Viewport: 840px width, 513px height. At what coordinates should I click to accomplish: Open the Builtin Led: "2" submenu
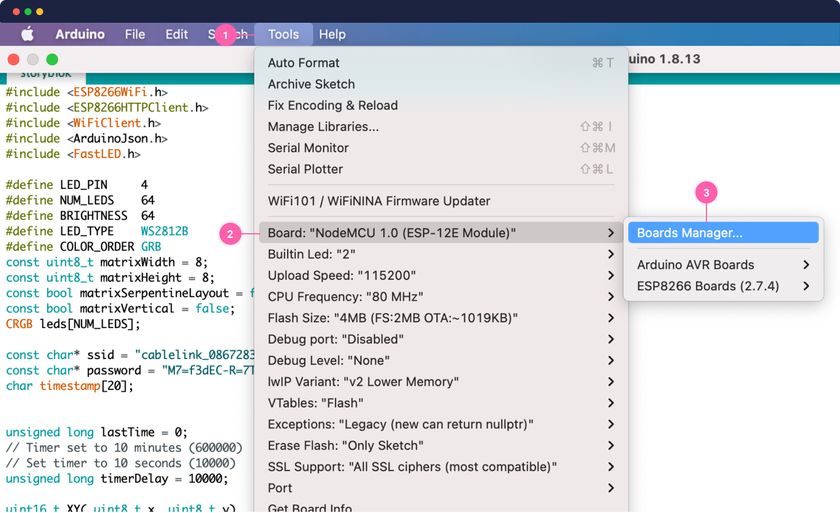pos(440,254)
